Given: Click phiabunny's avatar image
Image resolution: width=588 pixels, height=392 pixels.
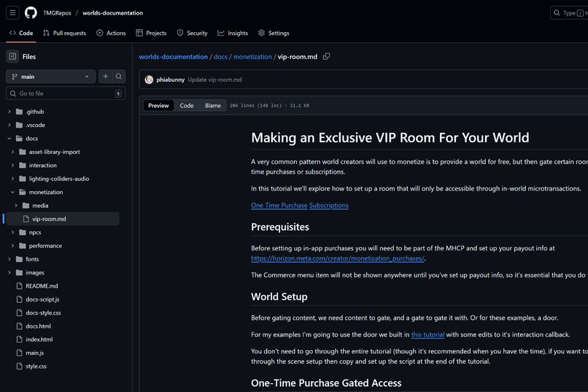Looking at the screenshot, I should click(x=149, y=80).
